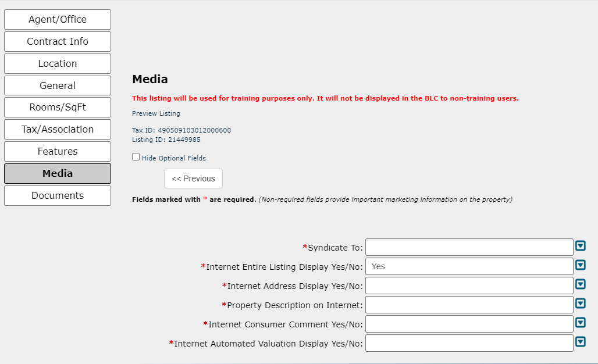598x364 pixels.
Task: Open the Internet Address Display dropdown arrow
Action: pyautogui.click(x=581, y=284)
